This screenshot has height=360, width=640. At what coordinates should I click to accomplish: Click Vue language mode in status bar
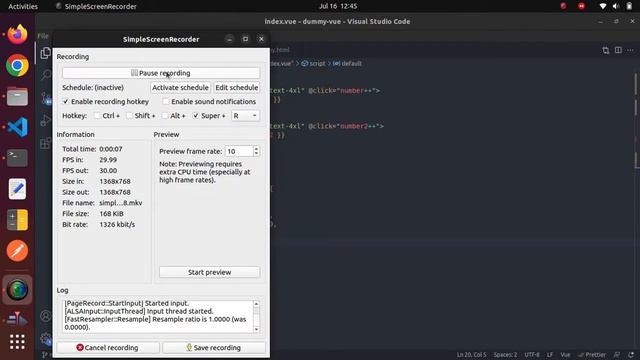click(x=565, y=355)
